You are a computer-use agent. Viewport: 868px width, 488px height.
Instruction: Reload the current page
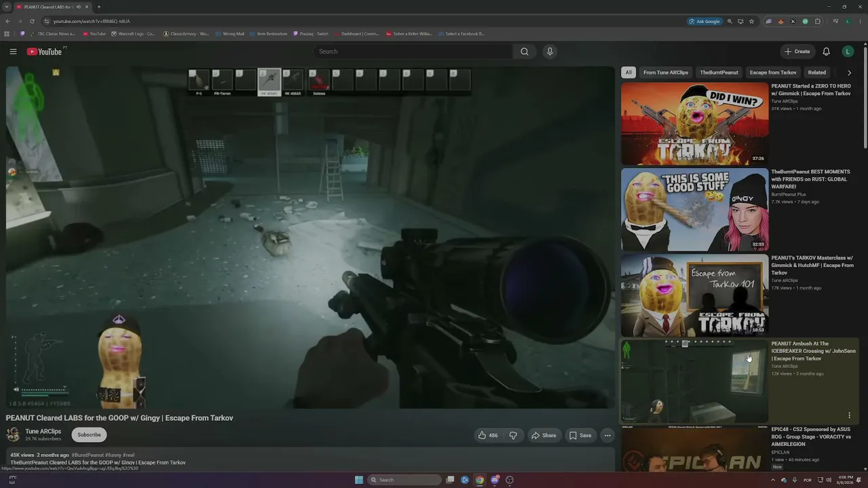click(x=33, y=21)
